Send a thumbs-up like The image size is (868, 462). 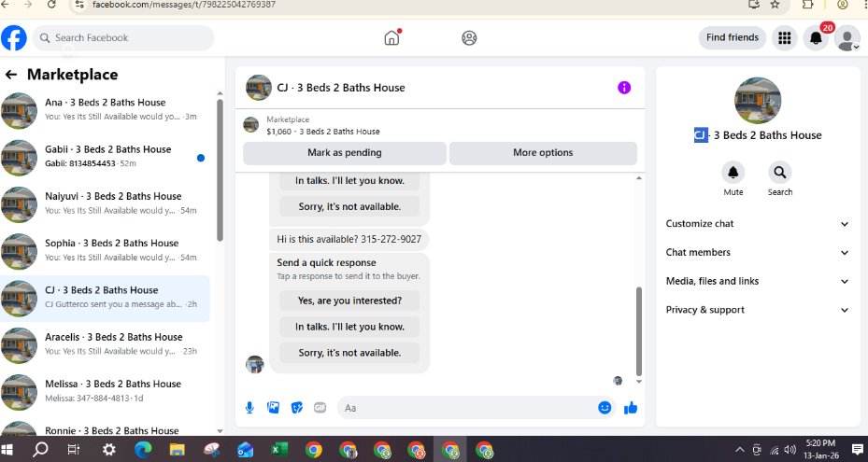tap(631, 408)
